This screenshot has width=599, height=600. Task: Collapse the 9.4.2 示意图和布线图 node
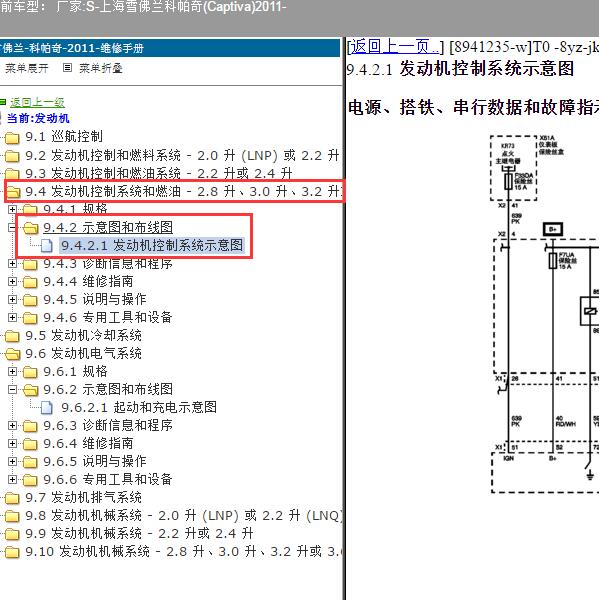click(x=12, y=227)
